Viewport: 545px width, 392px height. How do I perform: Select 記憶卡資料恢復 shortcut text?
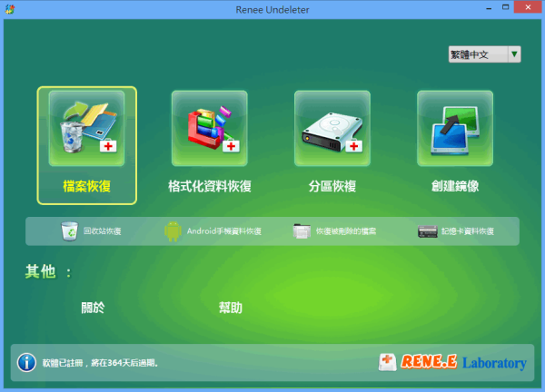468,231
